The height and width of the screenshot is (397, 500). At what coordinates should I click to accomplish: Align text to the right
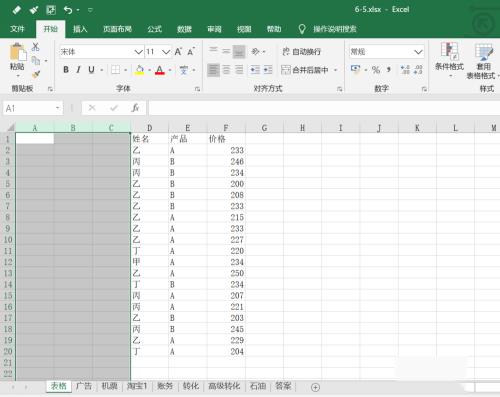pyautogui.click(x=239, y=70)
